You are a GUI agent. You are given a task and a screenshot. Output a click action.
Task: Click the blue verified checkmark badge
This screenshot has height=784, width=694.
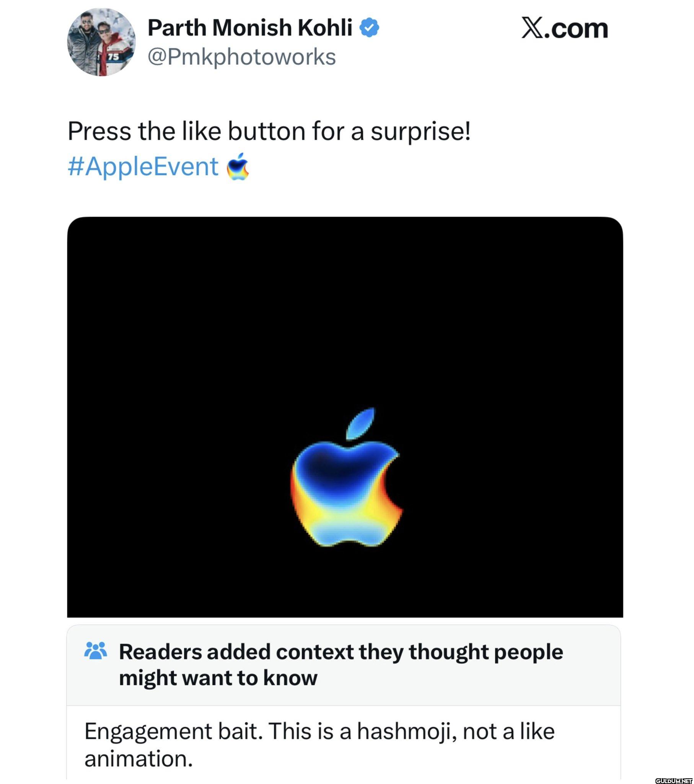[369, 28]
